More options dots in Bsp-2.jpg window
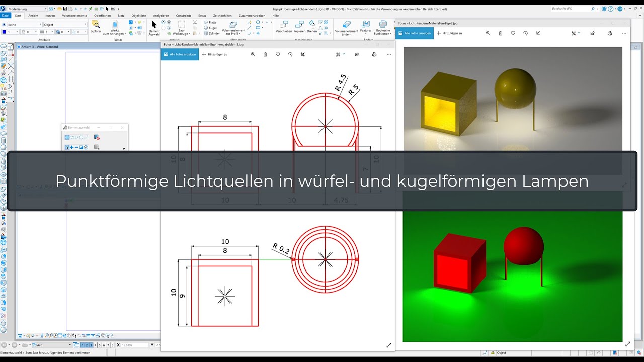 tap(624, 33)
